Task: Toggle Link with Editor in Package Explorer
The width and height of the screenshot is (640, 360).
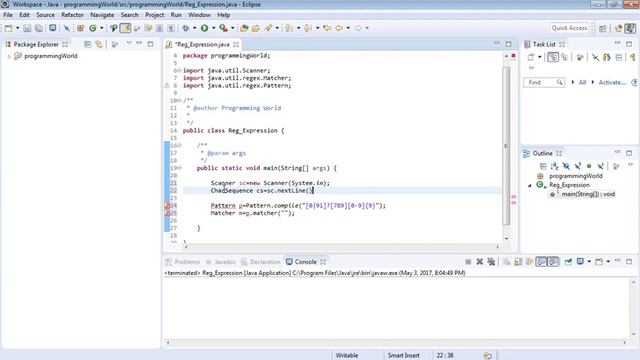Action: click(x=99, y=44)
